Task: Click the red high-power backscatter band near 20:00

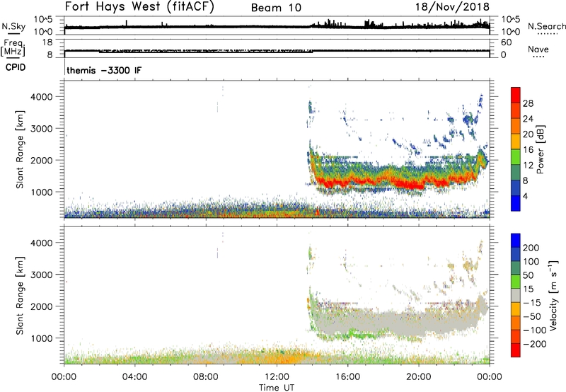Action: point(412,185)
